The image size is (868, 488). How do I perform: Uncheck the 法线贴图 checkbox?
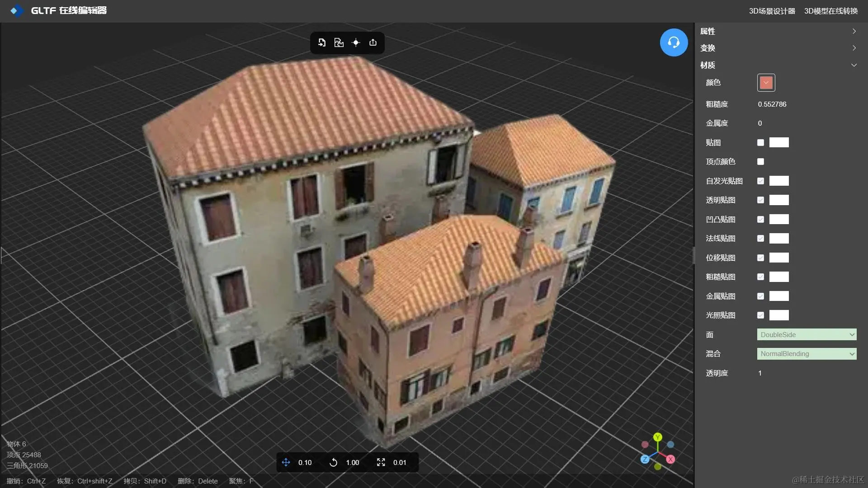pos(760,239)
